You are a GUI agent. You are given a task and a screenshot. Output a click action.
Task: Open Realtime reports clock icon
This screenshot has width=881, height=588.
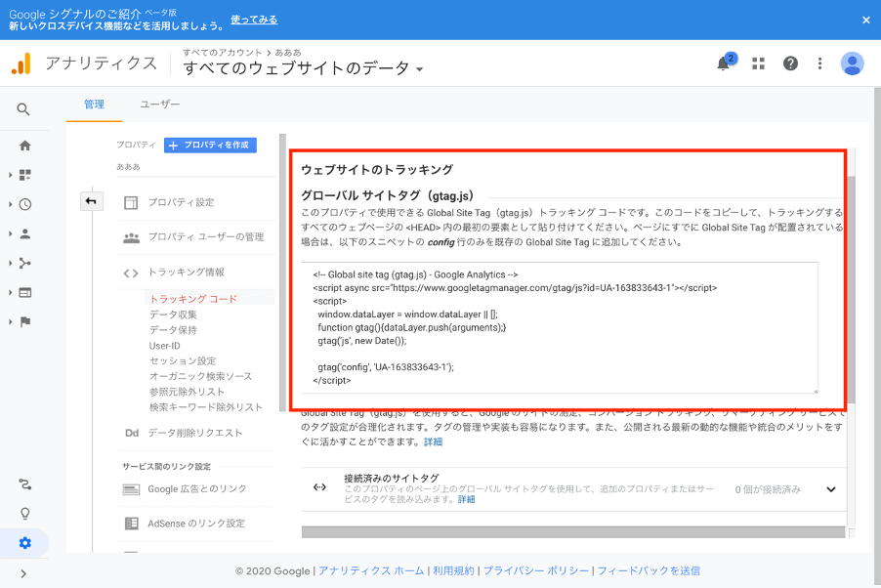24,204
